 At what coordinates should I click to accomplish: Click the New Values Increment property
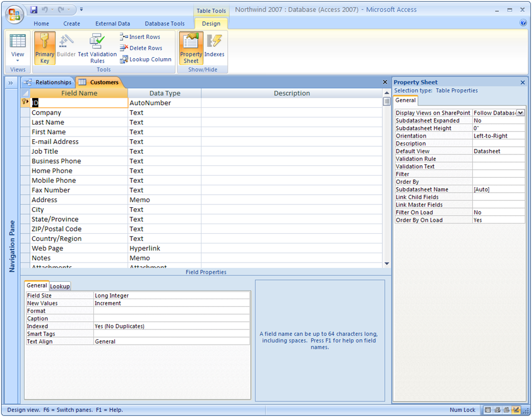tap(172, 303)
